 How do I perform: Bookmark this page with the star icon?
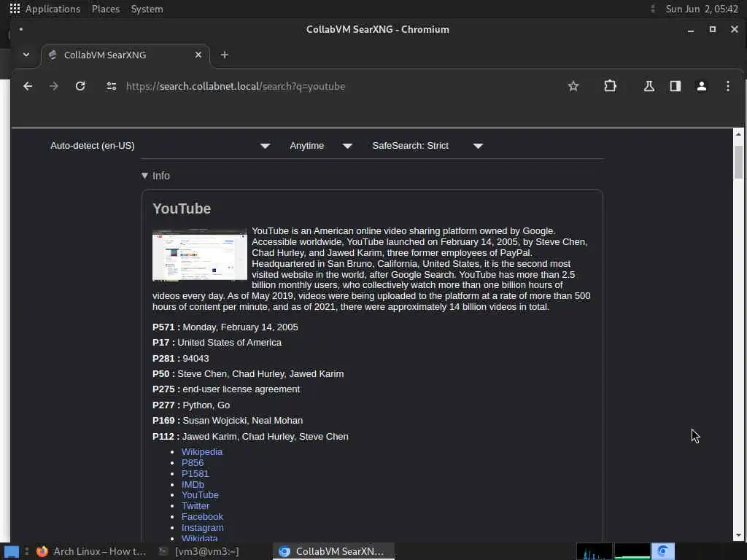(x=573, y=86)
